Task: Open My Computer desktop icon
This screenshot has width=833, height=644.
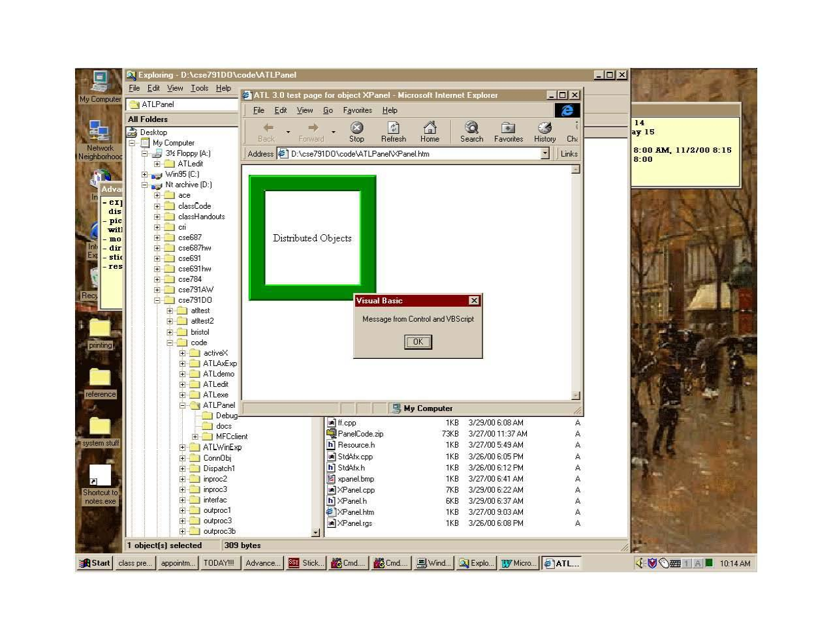Action: pos(100,86)
